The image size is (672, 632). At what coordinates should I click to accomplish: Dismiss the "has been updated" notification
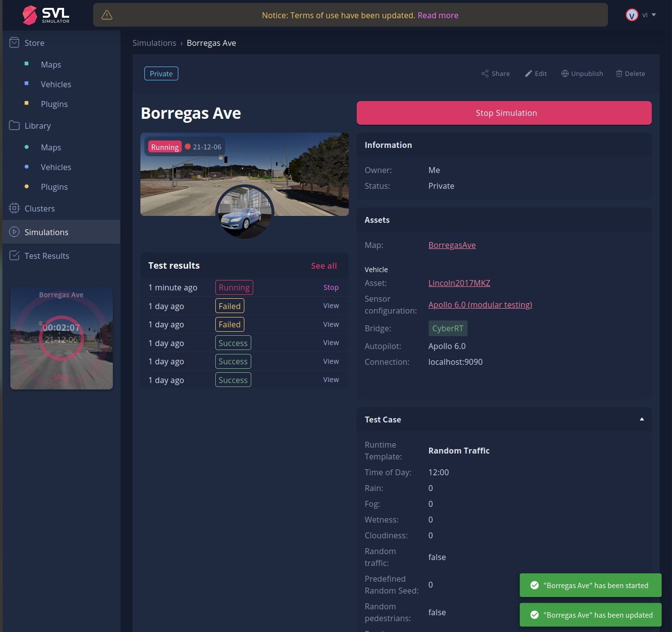[591, 615]
